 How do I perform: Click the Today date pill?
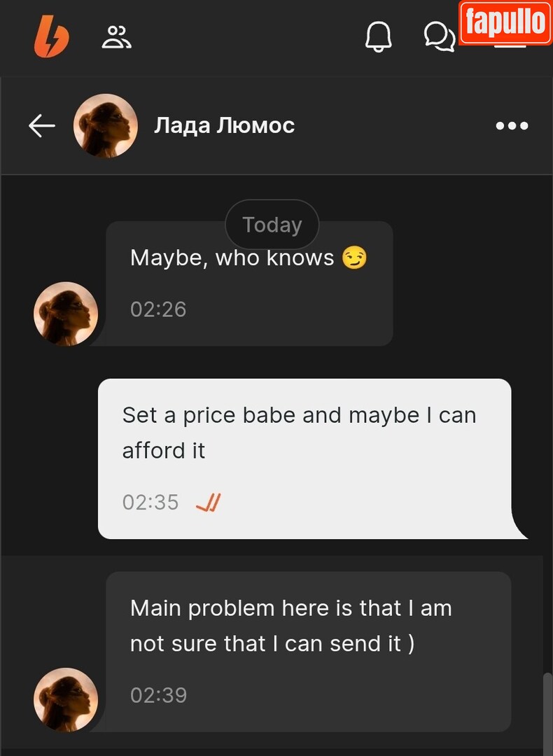coord(272,225)
